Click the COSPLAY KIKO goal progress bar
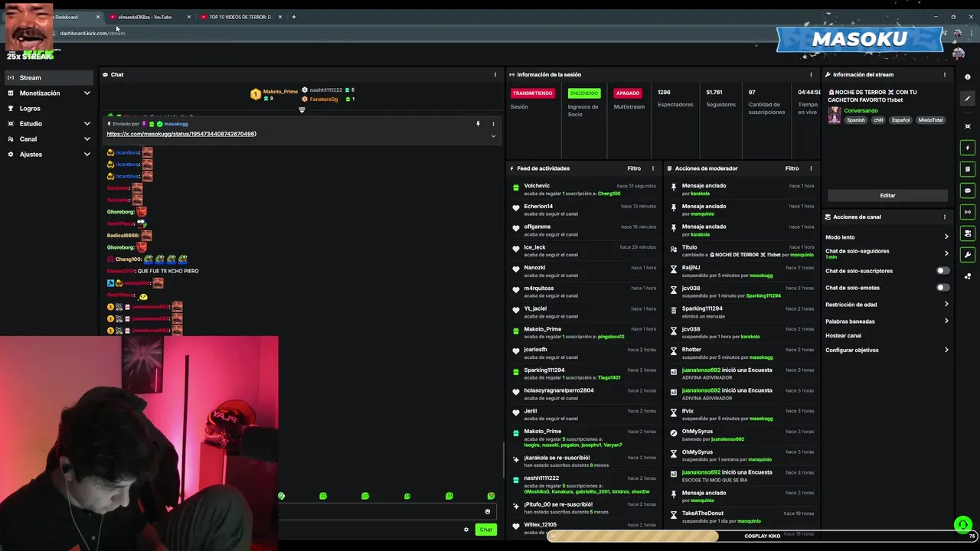 pyautogui.click(x=761, y=536)
